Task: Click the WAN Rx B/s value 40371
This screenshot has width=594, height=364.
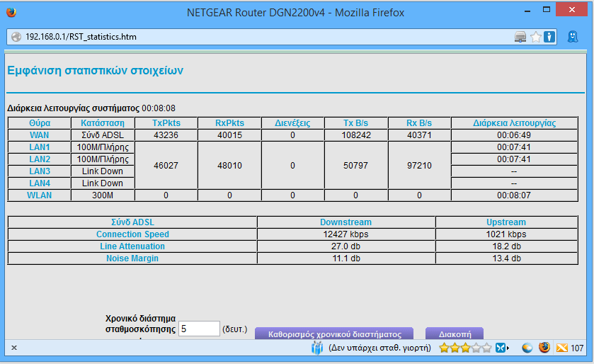Action: click(x=419, y=135)
